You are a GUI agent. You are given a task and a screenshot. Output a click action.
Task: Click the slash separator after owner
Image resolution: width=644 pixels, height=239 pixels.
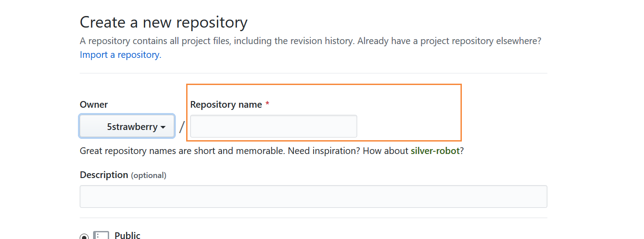click(182, 127)
